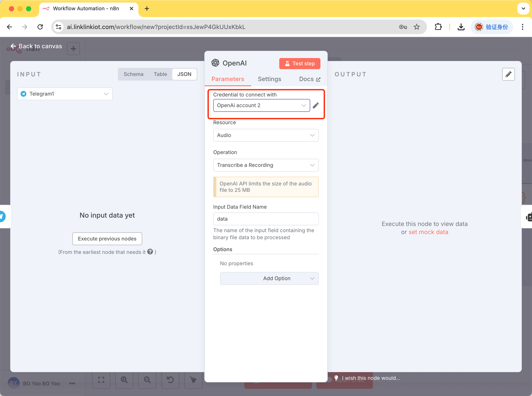Click the password key icon in the address bar
The height and width of the screenshot is (396, 532).
click(403, 27)
